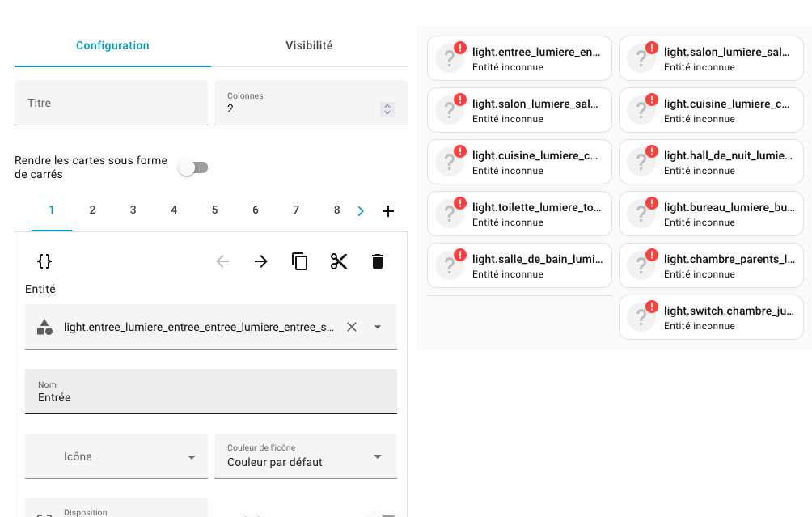Expand the entity picker dropdown arrow
The image size is (812, 517).
tap(378, 327)
